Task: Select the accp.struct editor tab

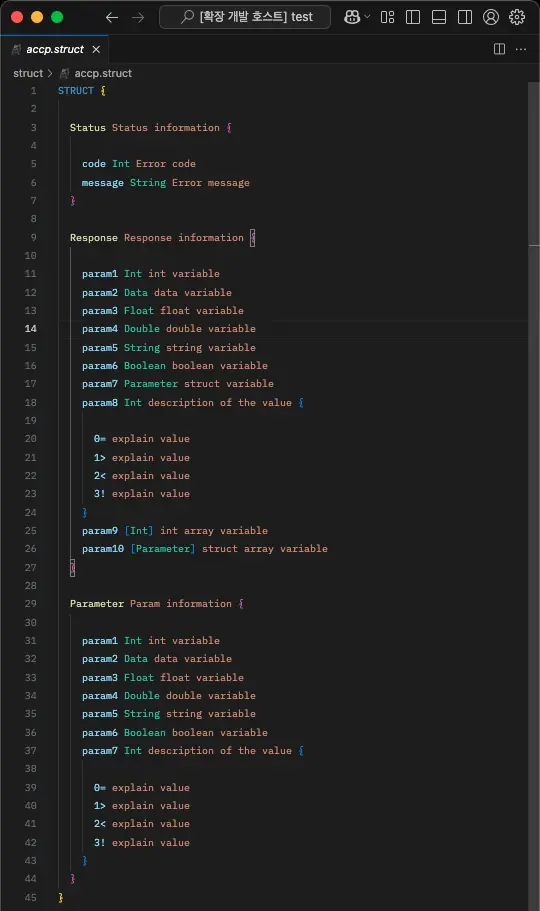Action: tap(55, 49)
